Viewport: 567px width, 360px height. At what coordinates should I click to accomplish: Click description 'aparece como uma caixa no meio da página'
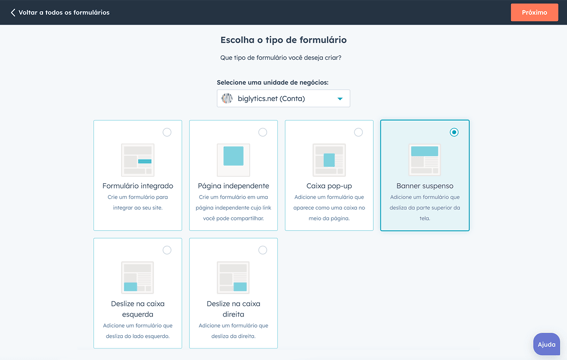coord(329,208)
